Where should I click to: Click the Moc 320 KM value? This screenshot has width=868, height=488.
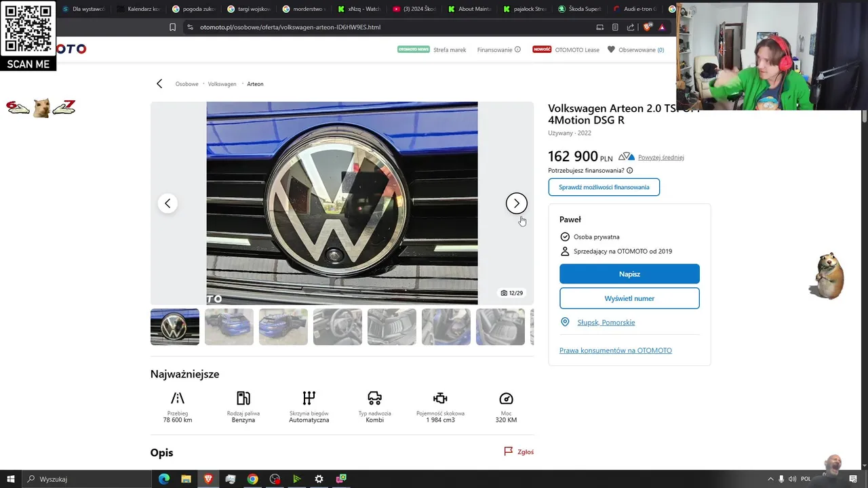(506, 420)
